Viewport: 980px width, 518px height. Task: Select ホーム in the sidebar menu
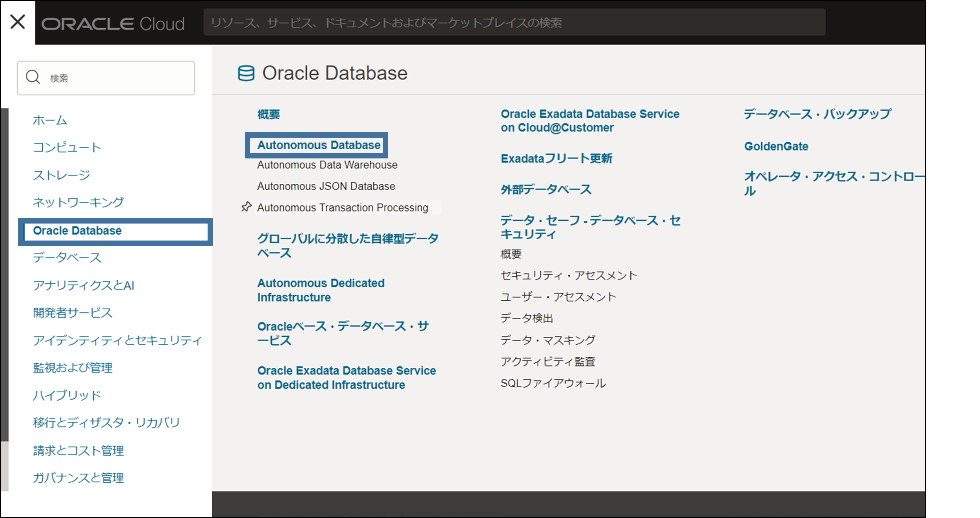point(50,120)
